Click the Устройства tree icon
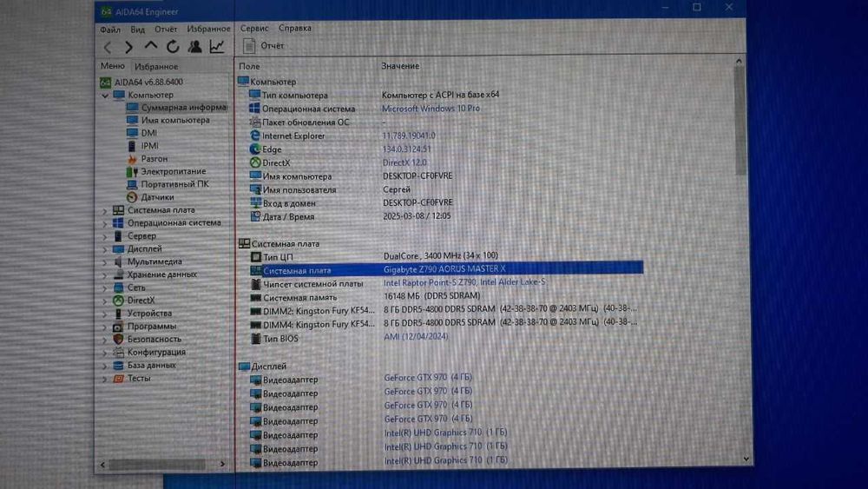 pos(118,314)
